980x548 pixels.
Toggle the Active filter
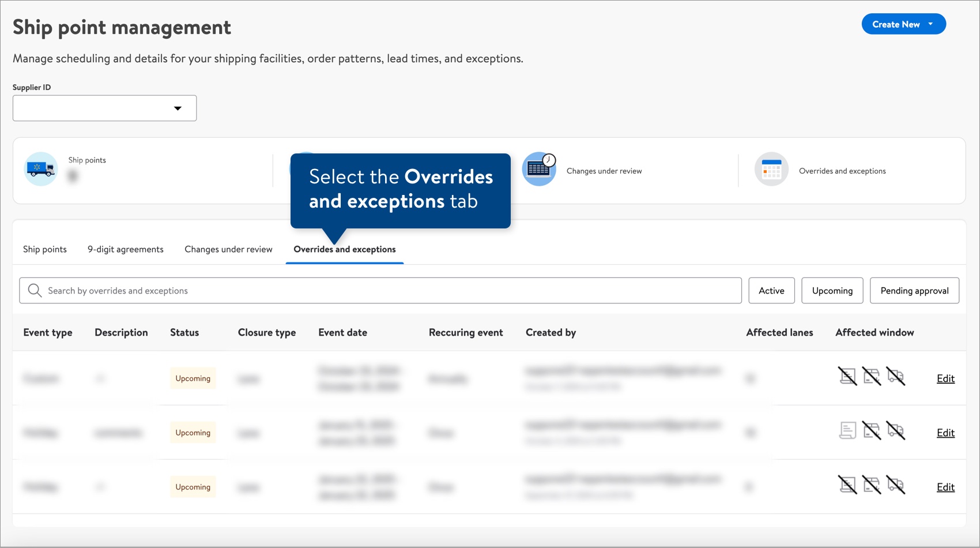point(771,291)
